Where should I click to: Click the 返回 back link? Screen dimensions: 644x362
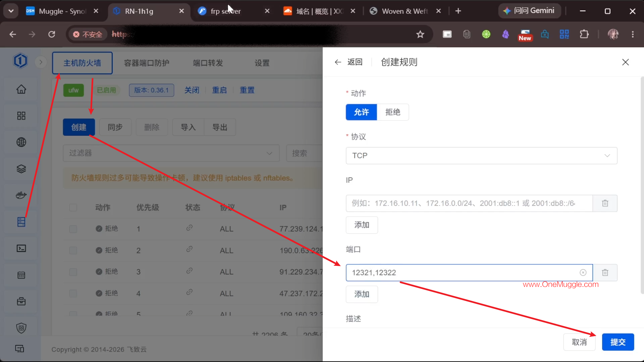point(348,62)
